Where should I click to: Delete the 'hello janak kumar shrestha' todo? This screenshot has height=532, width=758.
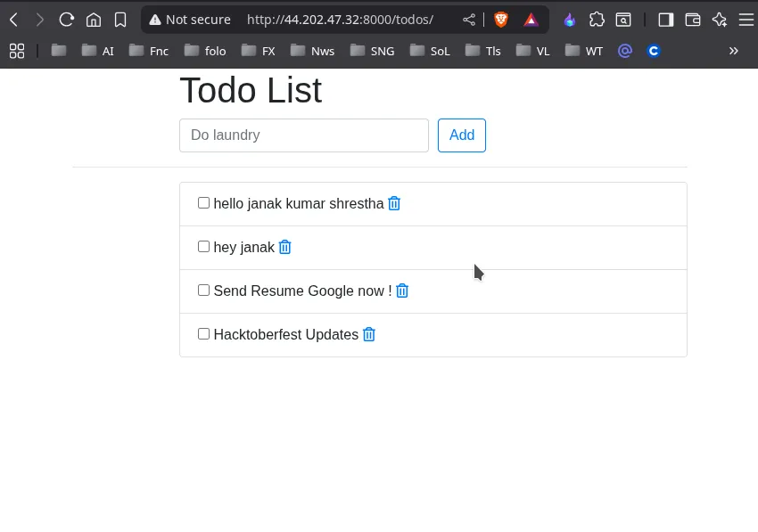(394, 203)
